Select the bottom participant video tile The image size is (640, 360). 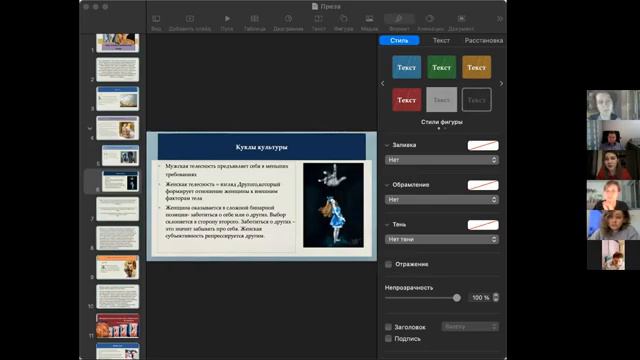[x=613, y=255]
